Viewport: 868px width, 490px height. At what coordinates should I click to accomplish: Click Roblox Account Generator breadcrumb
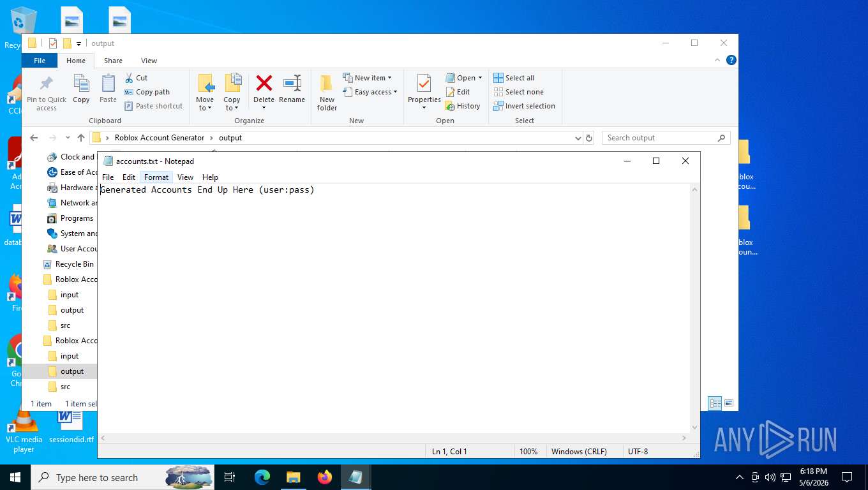click(160, 138)
